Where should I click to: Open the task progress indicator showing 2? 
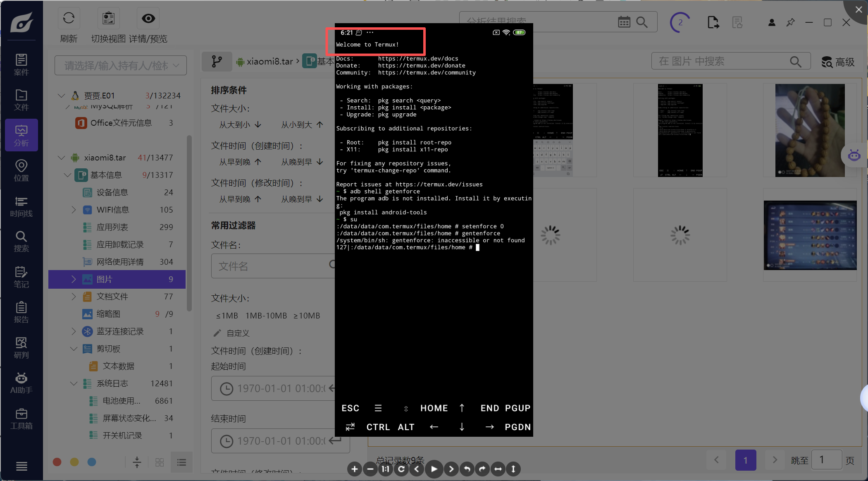(680, 22)
